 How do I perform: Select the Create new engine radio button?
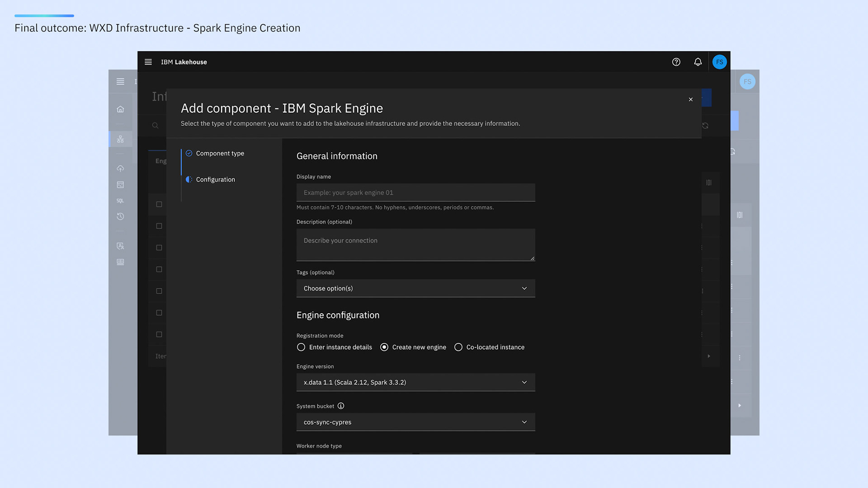(384, 347)
